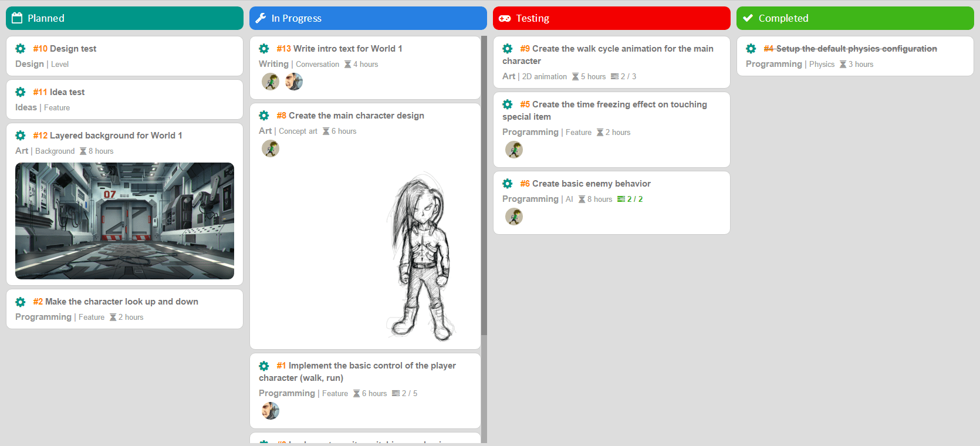The height and width of the screenshot is (446, 980).
Task: Open the gear icon for task #9 walk cycle
Action: tap(508, 49)
